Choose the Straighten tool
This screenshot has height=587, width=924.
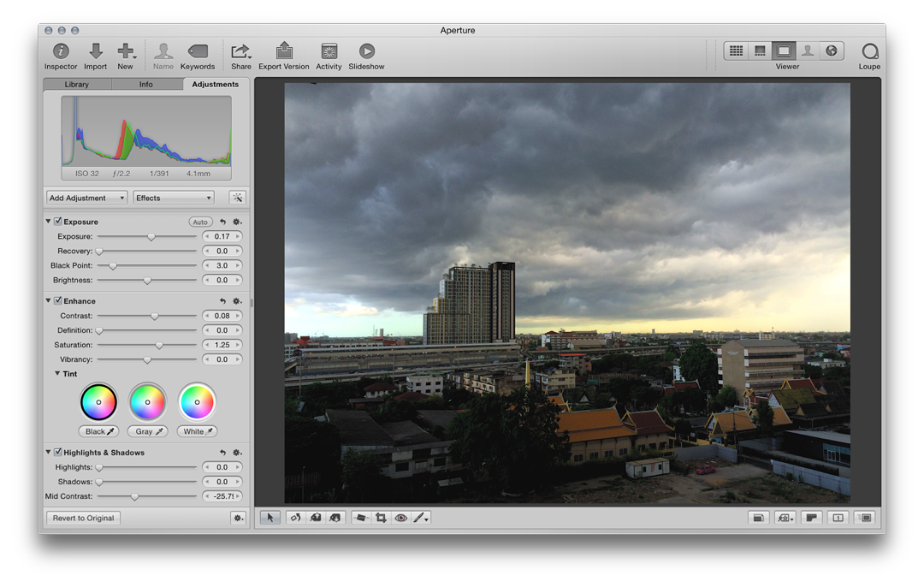[361, 518]
